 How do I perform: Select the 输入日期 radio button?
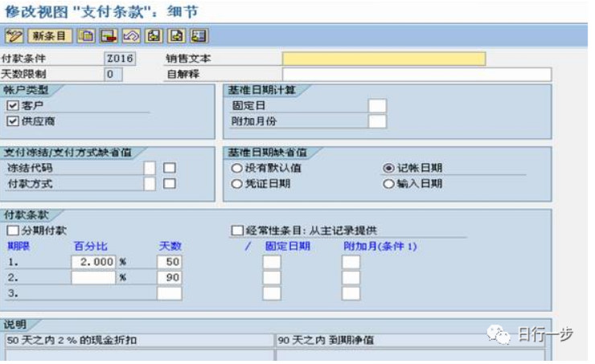[388, 184]
